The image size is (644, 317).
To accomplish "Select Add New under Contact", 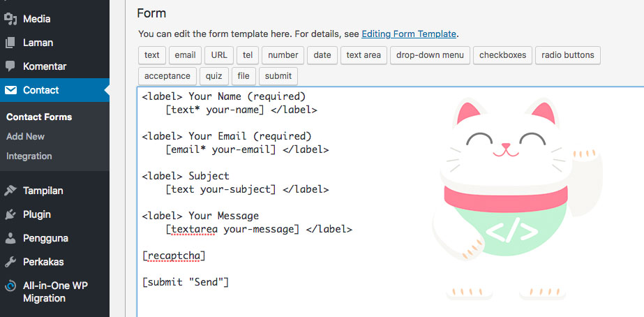I will click(x=25, y=136).
